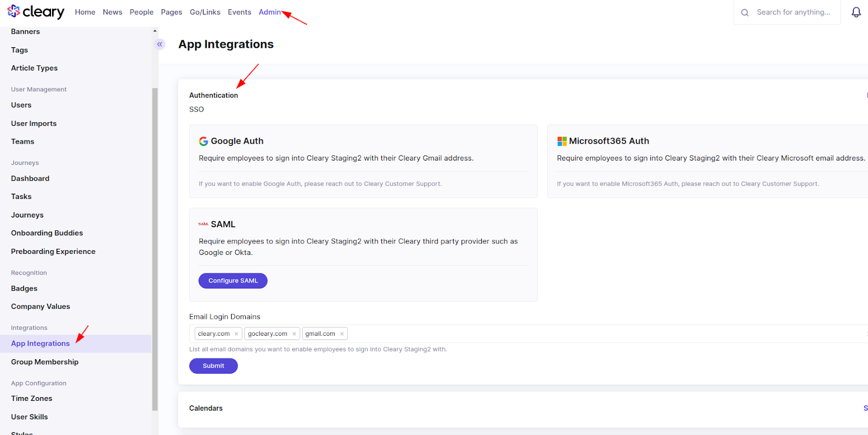Open Badges under Recognition
The image size is (868, 435).
tap(24, 289)
